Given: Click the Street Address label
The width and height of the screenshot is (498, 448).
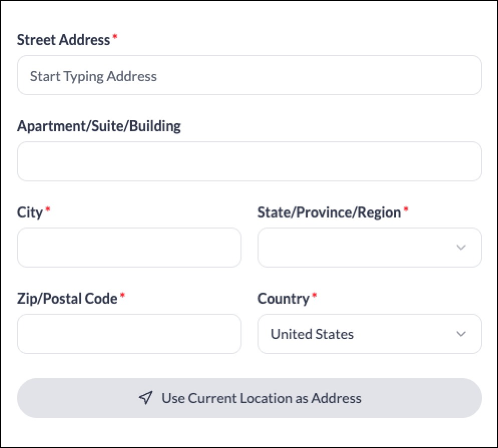Looking at the screenshot, I should pos(64,40).
